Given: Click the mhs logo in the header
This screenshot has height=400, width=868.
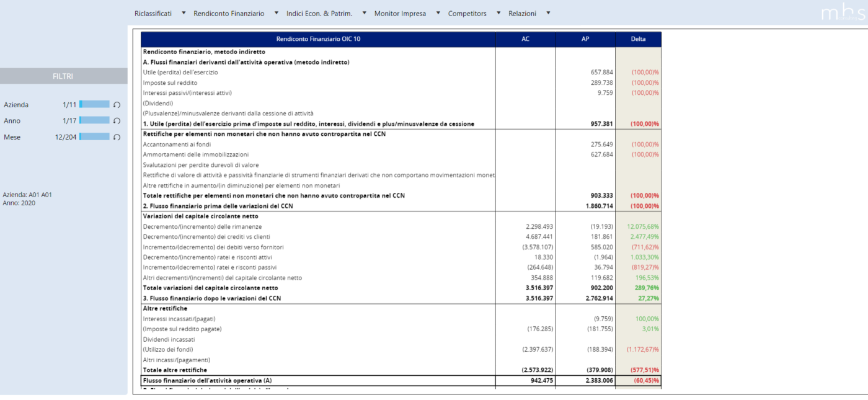Looking at the screenshot, I should 844,14.
